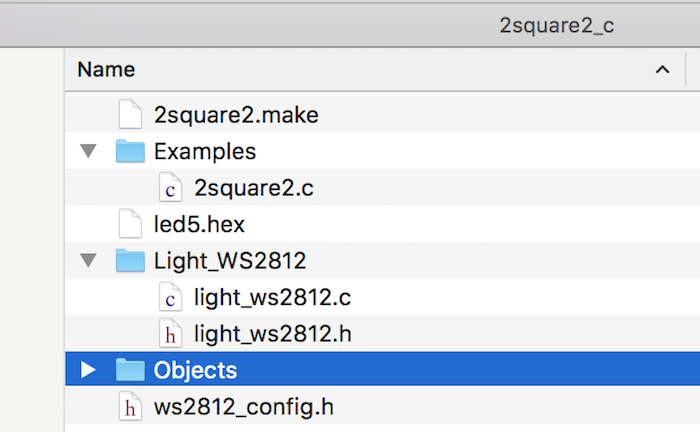Image resolution: width=700 pixels, height=432 pixels.
Task: Select the 2square2.make file name
Action: click(236, 115)
